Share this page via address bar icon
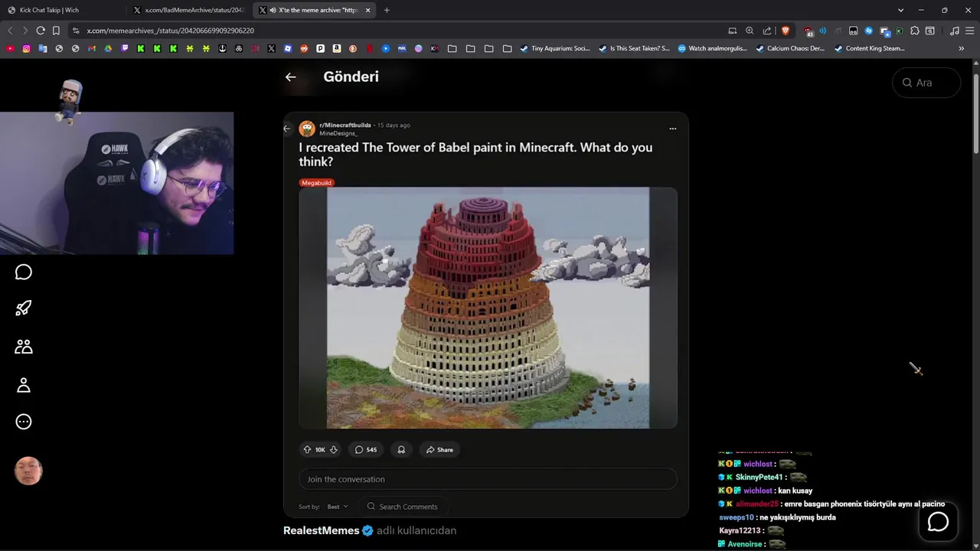 (767, 31)
